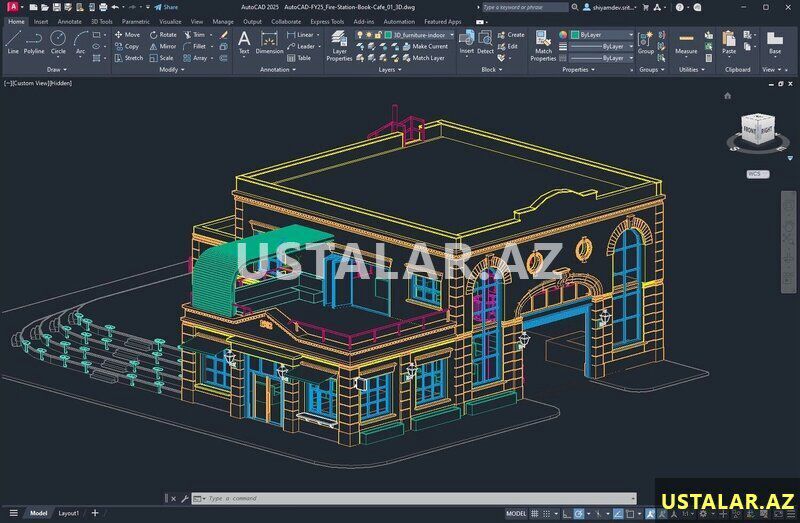Open the lineweight ByLayer dropdown
800x523 pixels.
tap(602, 46)
